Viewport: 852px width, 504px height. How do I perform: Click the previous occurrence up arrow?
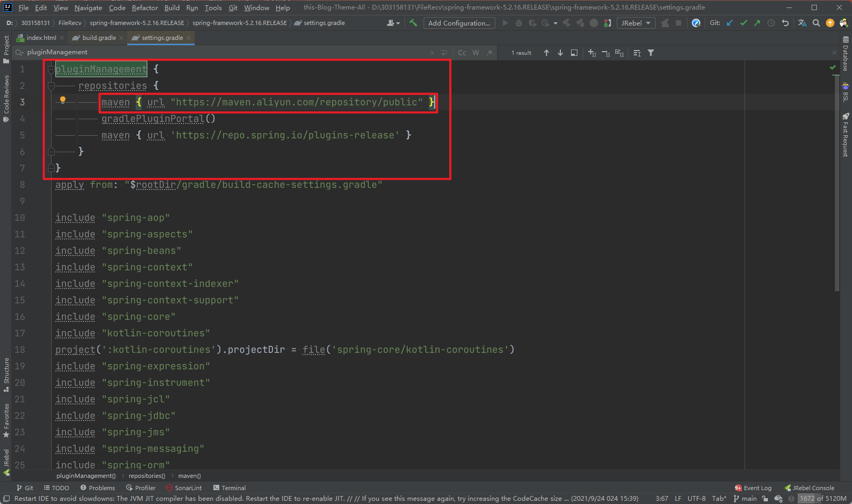point(547,53)
